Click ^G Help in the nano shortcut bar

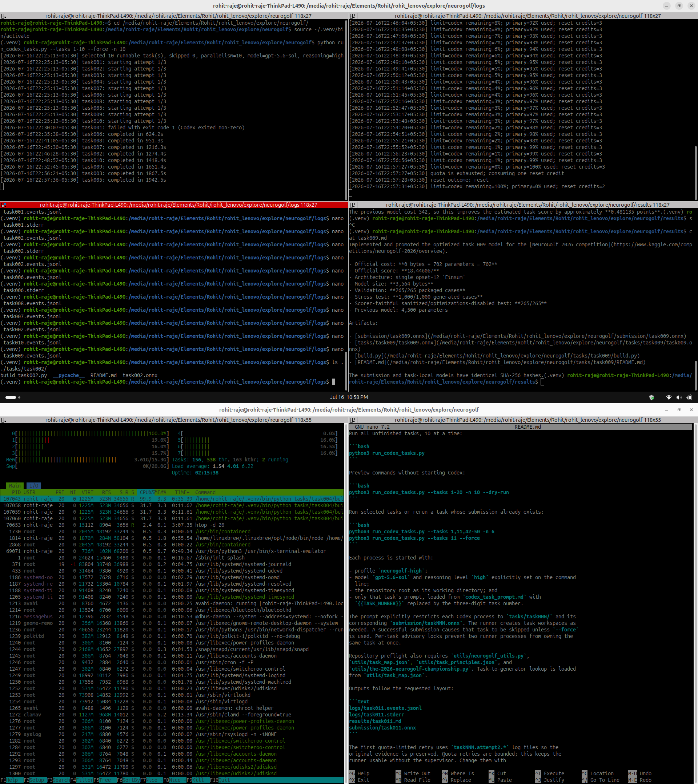(360, 773)
